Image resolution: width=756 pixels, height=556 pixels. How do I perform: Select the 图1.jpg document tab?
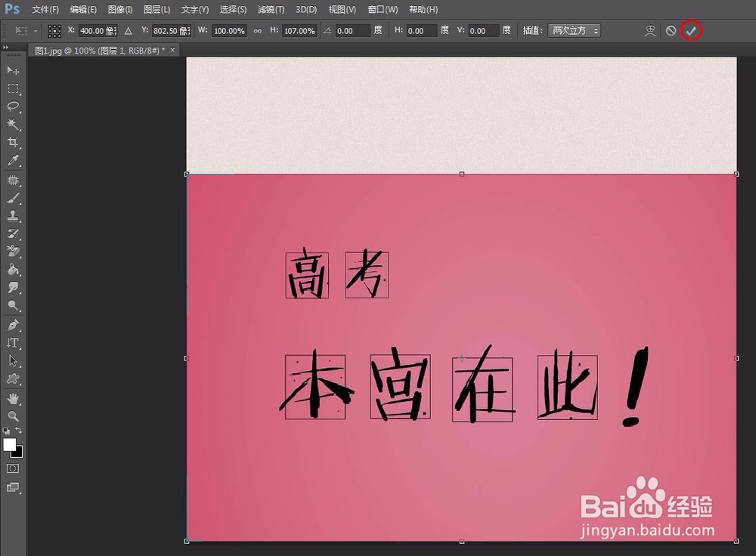click(x=100, y=50)
